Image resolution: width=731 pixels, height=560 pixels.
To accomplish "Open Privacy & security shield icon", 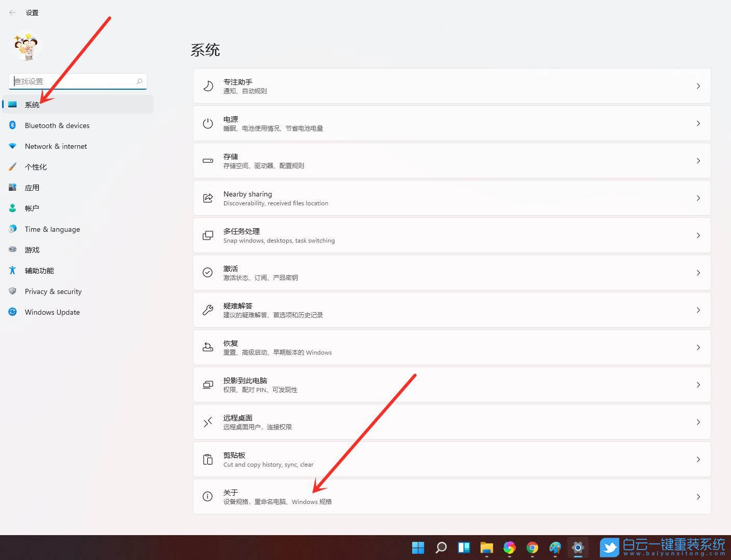I will (12, 291).
